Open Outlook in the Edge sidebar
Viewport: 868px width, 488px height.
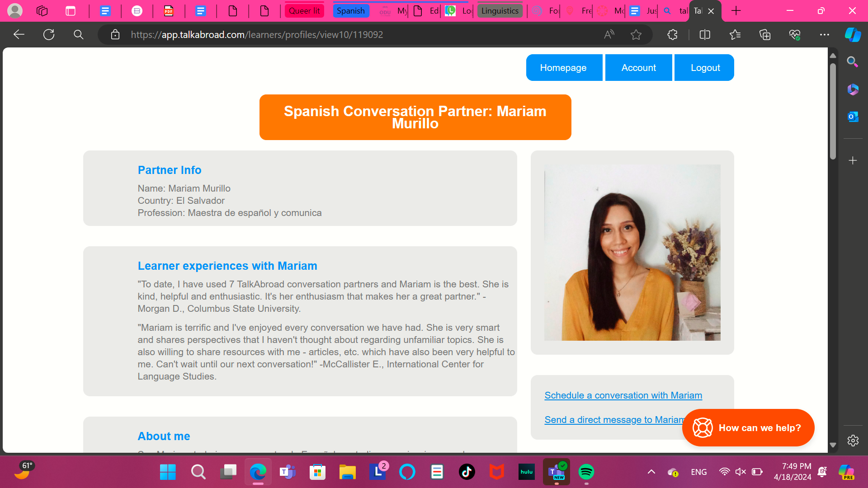pyautogui.click(x=853, y=116)
